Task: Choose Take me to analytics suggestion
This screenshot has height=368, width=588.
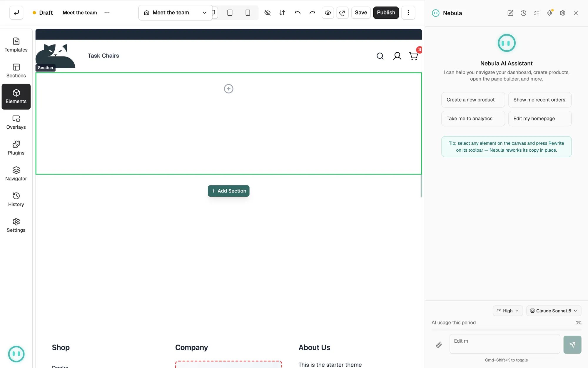Action: [473, 119]
